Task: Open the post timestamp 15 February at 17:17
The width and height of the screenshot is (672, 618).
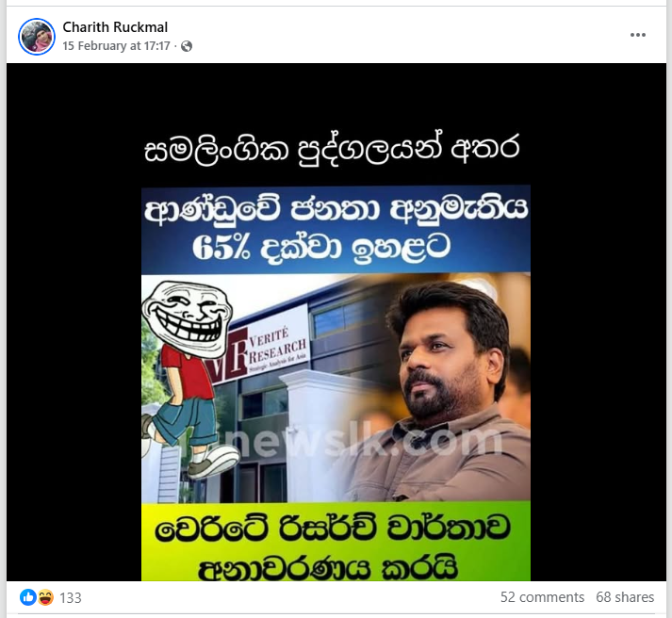Action: tap(116, 46)
